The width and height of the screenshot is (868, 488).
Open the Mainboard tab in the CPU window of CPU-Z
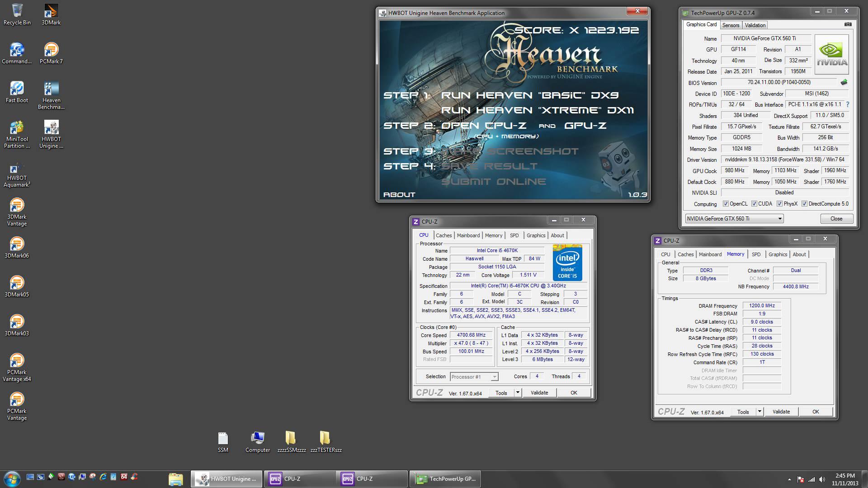point(468,235)
